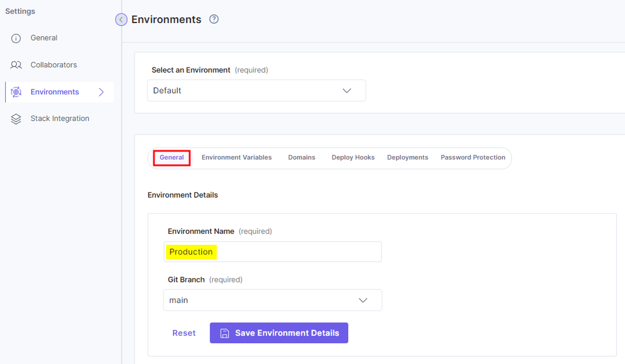
Task: Collapse sidebar with the round back arrow
Action: click(x=121, y=20)
